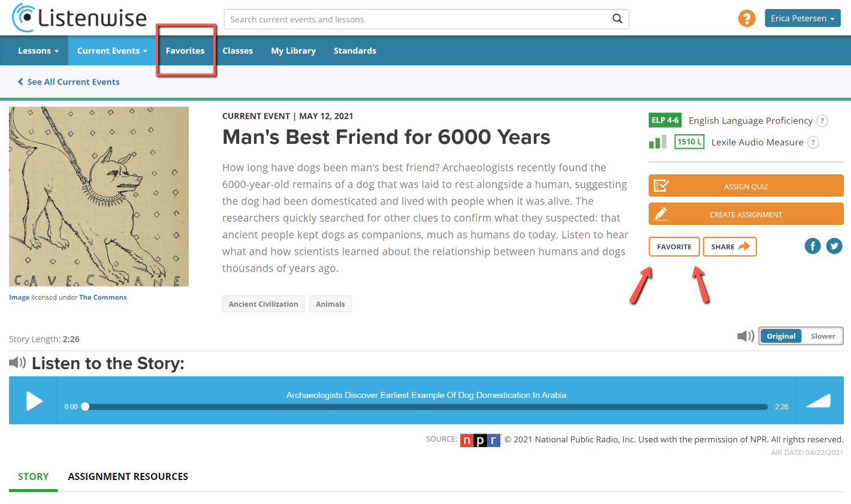Click the dog mosaic story image
Image resolution: width=851 pixels, height=504 pixels.
click(x=99, y=197)
